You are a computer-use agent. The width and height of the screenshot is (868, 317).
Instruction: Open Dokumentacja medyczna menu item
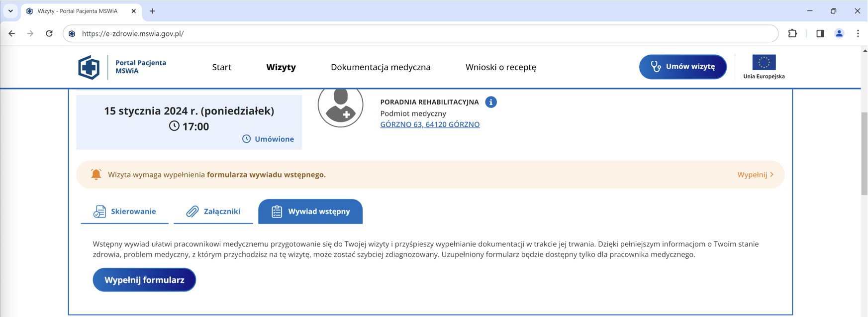coord(381,67)
